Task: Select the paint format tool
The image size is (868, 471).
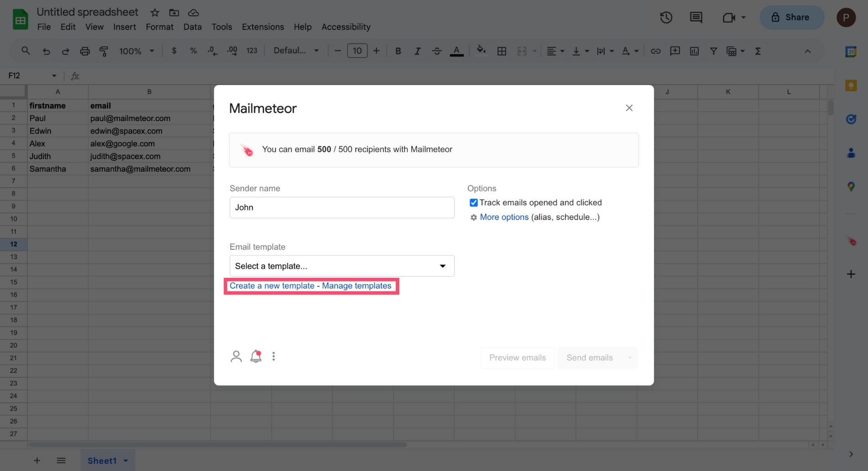Action: click(x=104, y=51)
